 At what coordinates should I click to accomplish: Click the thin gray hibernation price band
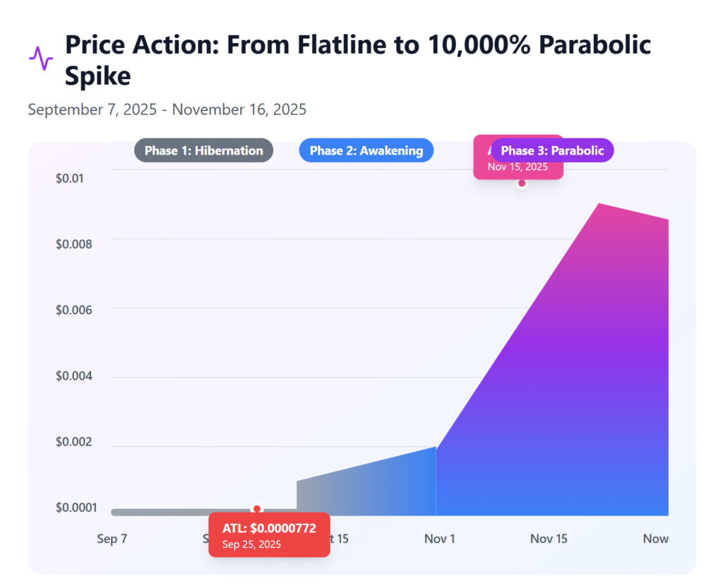[184, 512]
